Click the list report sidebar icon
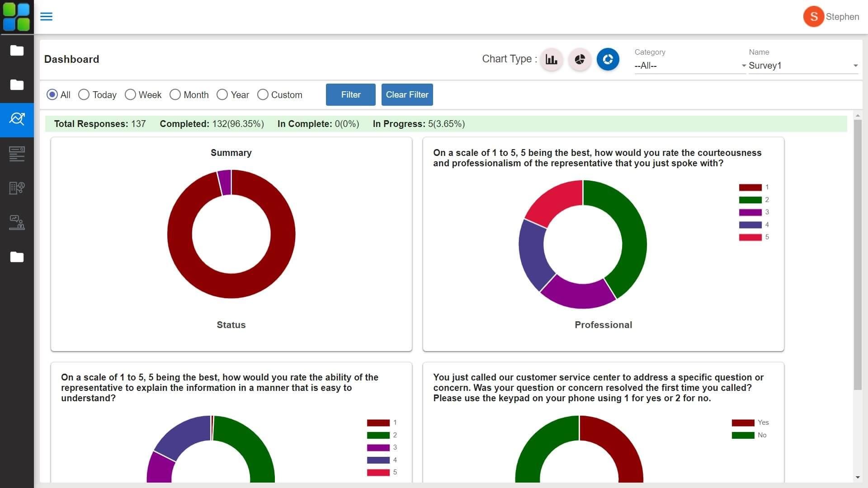The image size is (868, 488). pos(17,154)
